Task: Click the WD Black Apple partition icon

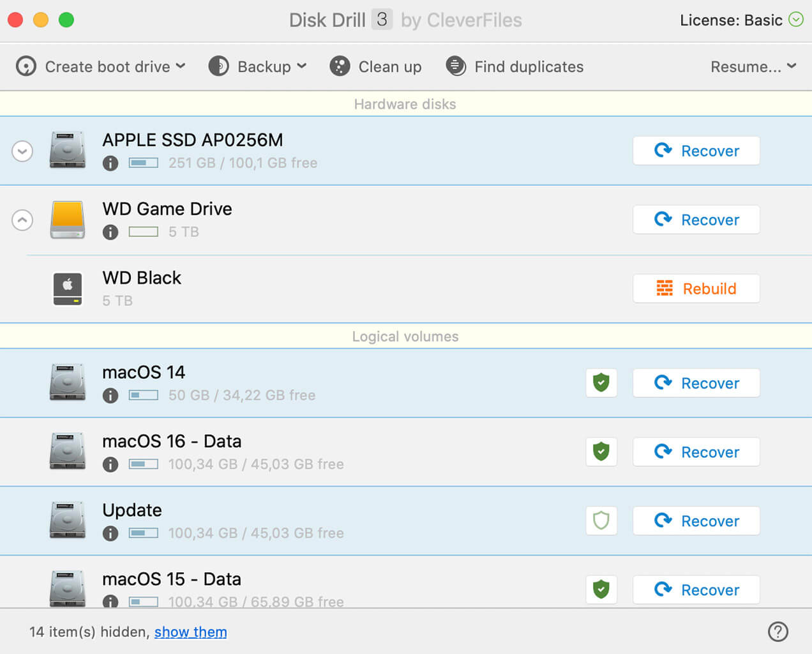Action: pyautogui.click(x=68, y=289)
